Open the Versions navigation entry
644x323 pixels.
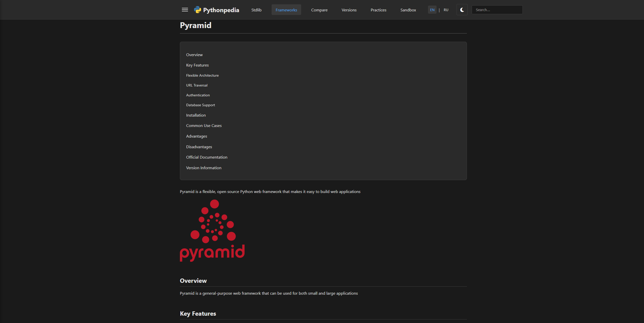349,10
